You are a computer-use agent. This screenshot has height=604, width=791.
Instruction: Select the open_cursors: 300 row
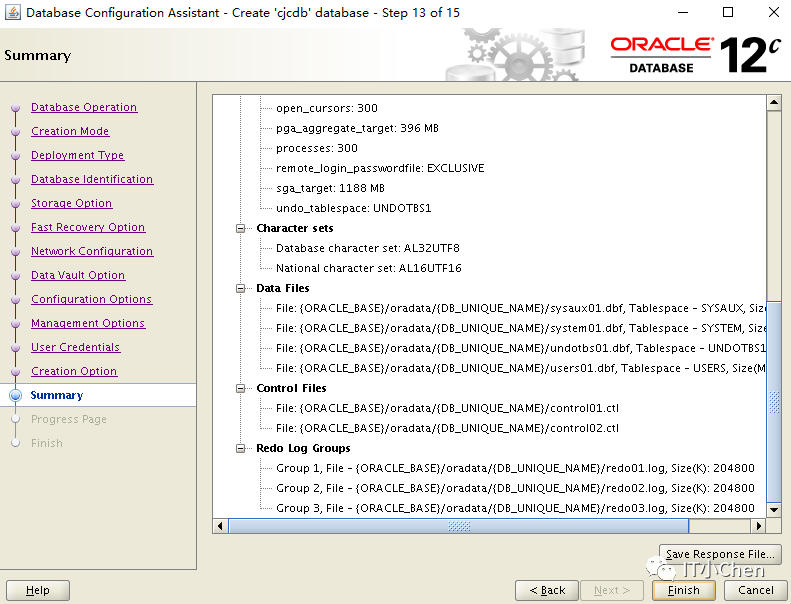point(327,108)
